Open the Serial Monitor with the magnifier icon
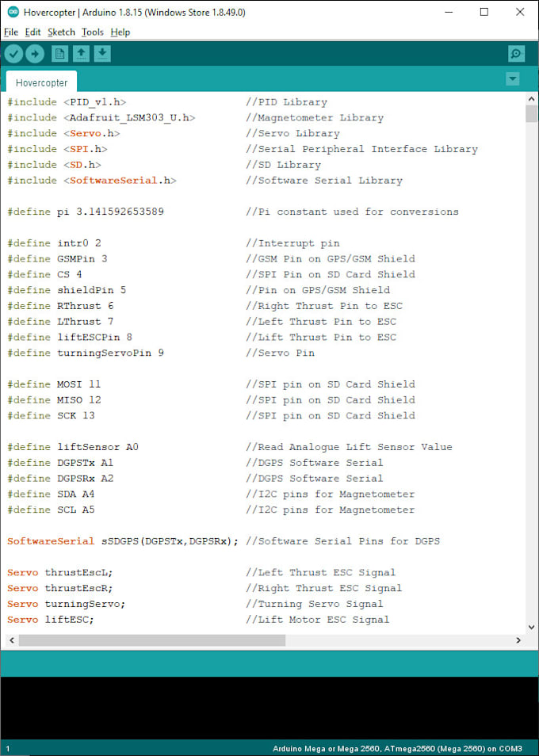The height and width of the screenshot is (756, 539). [516, 53]
